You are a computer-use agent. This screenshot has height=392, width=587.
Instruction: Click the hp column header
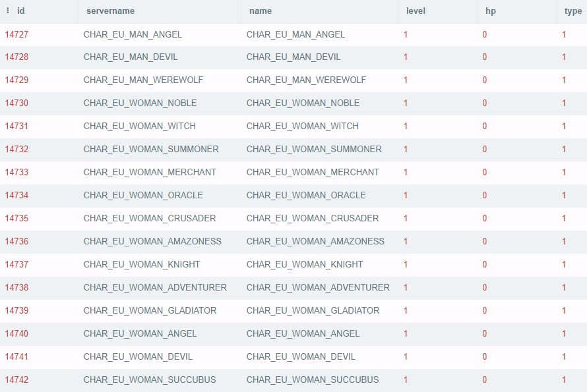pyautogui.click(x=491, y=11)
